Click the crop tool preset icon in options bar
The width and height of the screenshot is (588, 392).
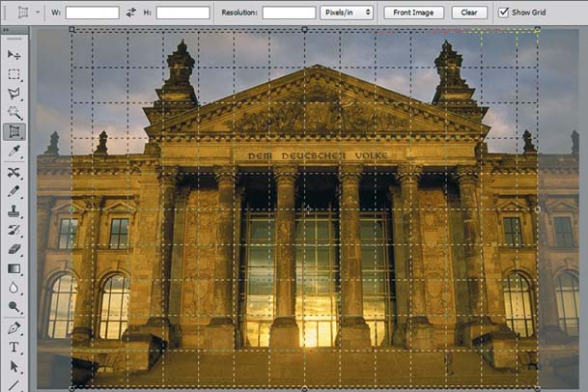pyautogui.click(x=23, y=13)
